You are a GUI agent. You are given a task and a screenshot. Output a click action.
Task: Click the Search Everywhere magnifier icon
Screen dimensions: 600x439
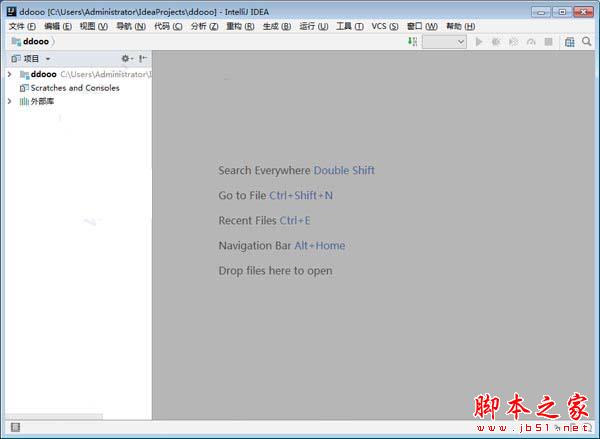(587, 41)
